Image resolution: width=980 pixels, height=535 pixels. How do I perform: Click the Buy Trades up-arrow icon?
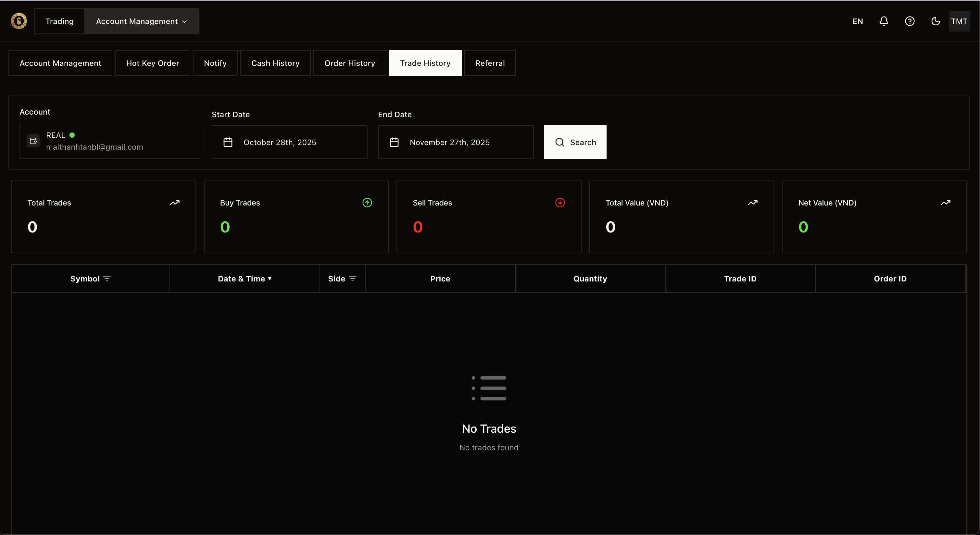[367, 203]
